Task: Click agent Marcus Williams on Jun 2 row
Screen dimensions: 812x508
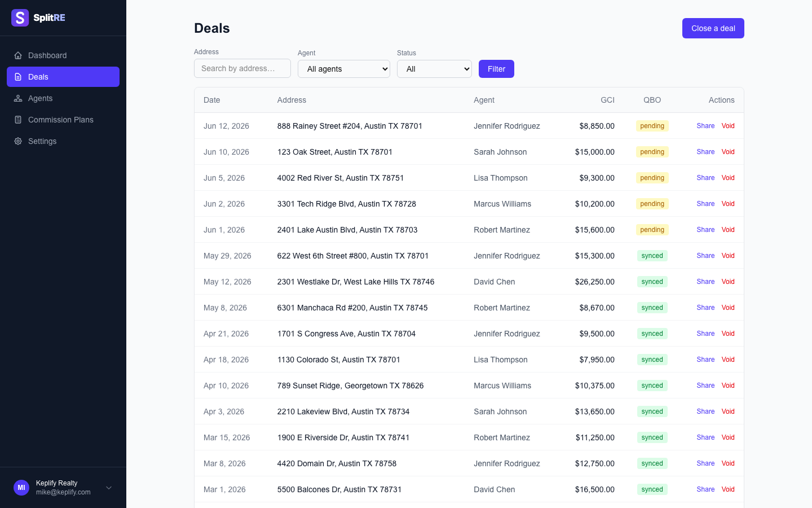Action: point(502,204)
